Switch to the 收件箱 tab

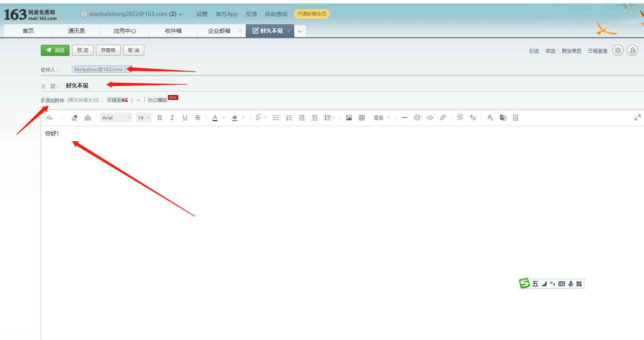[173, 31]
